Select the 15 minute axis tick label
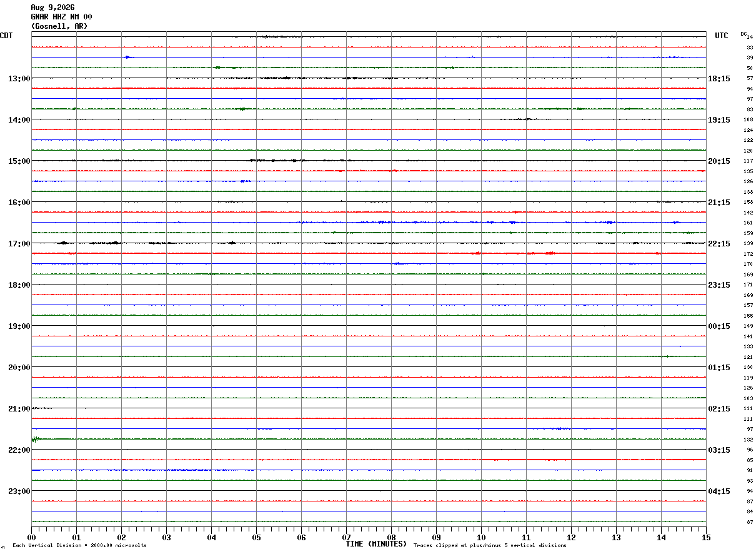 (x=706, y=538)
